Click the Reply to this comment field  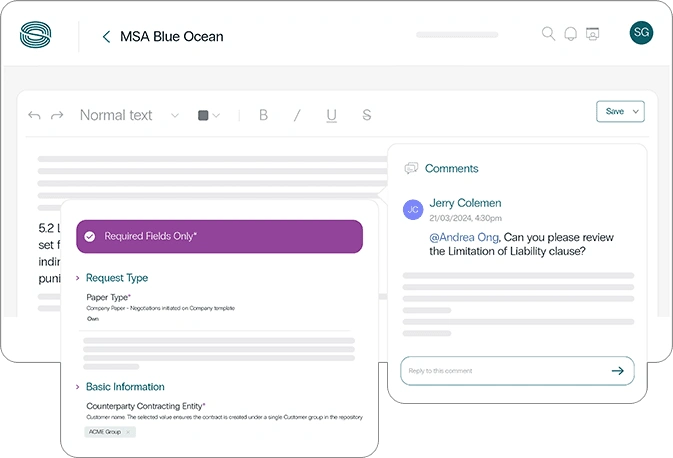(x=500, y=371)
